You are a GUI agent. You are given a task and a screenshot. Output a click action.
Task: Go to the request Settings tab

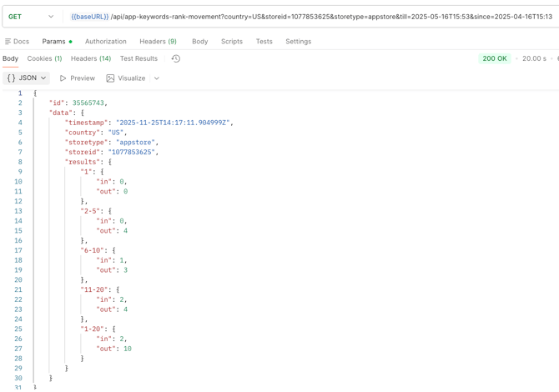coord(298,42)
